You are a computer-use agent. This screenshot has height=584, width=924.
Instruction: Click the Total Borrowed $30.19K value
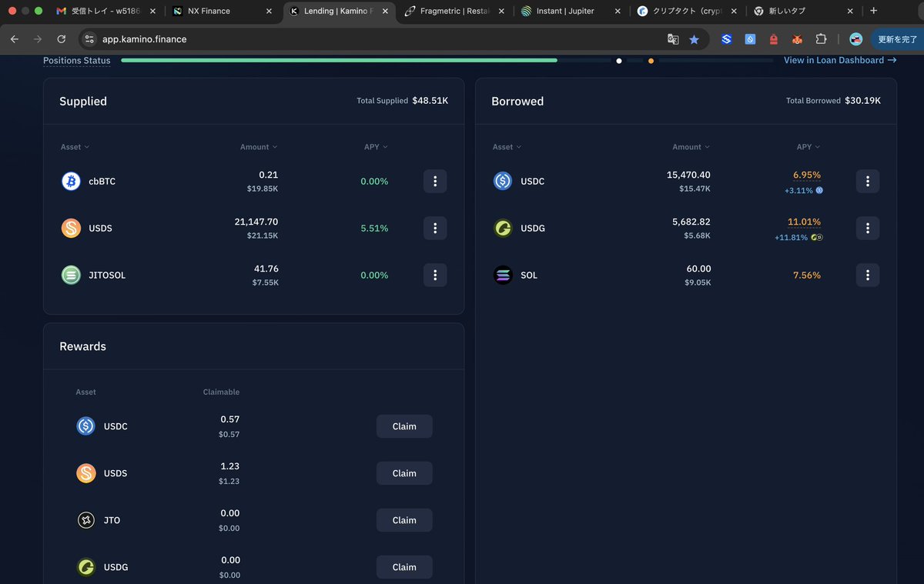(863, 101)
